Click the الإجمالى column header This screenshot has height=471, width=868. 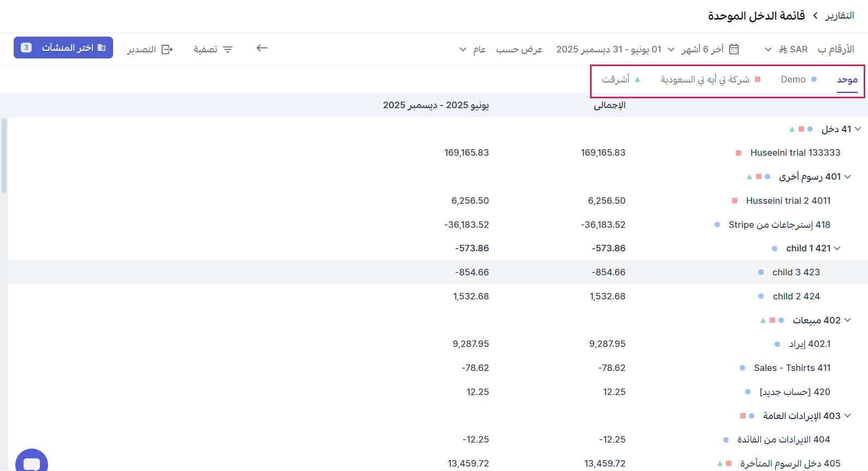610,105
